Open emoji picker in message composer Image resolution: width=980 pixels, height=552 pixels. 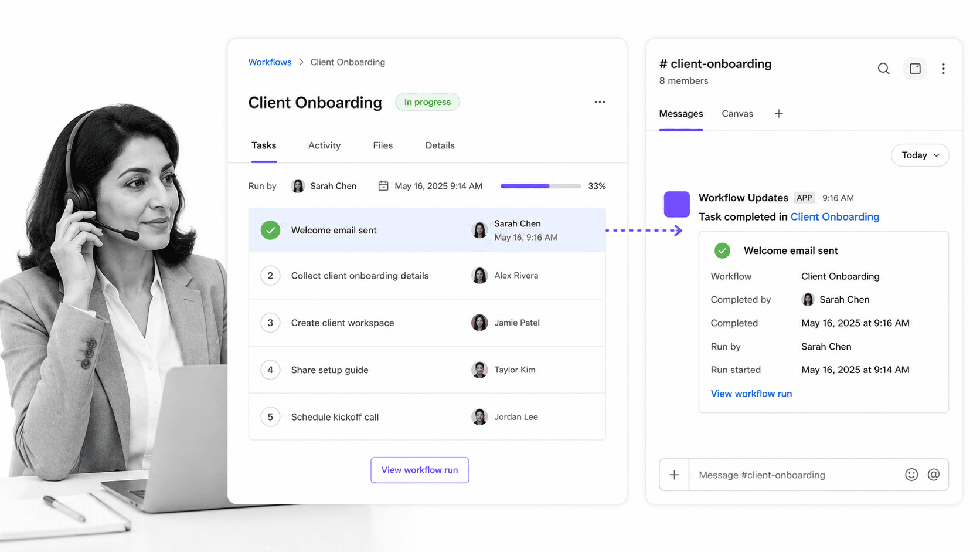click(x=911, y=475)
